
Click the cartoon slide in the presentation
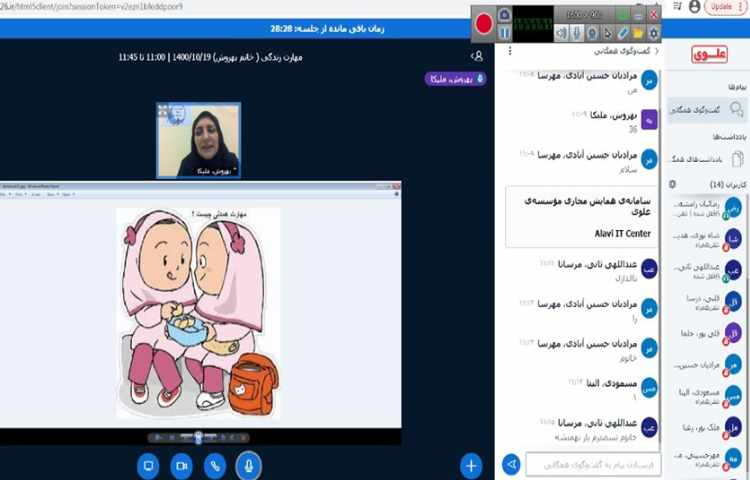click(198, 313)
